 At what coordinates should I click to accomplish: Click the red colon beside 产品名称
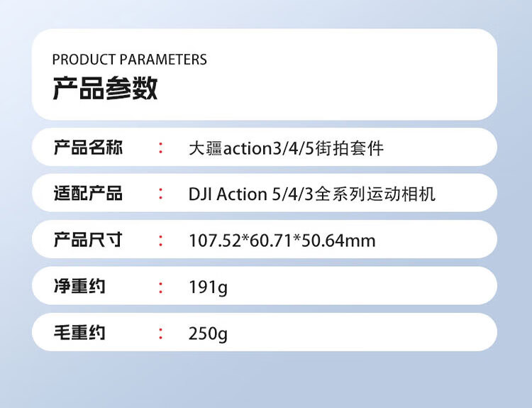[161, 148]
